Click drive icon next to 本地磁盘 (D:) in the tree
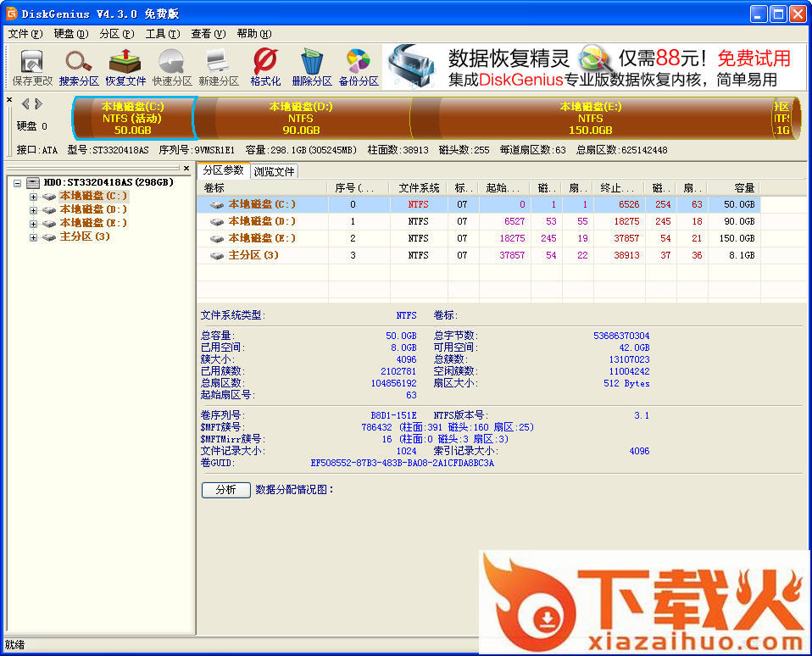The image size is (812, 656). click(50, 210)
